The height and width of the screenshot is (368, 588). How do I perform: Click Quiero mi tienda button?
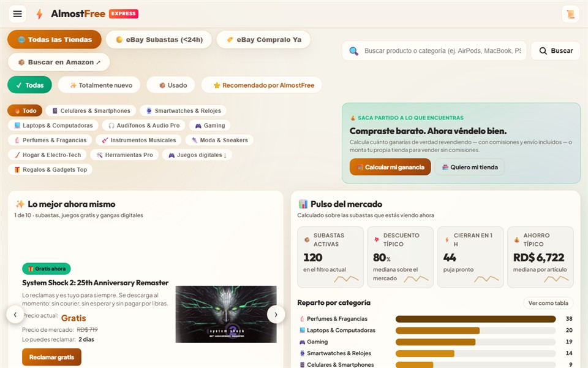click(470, 167)
